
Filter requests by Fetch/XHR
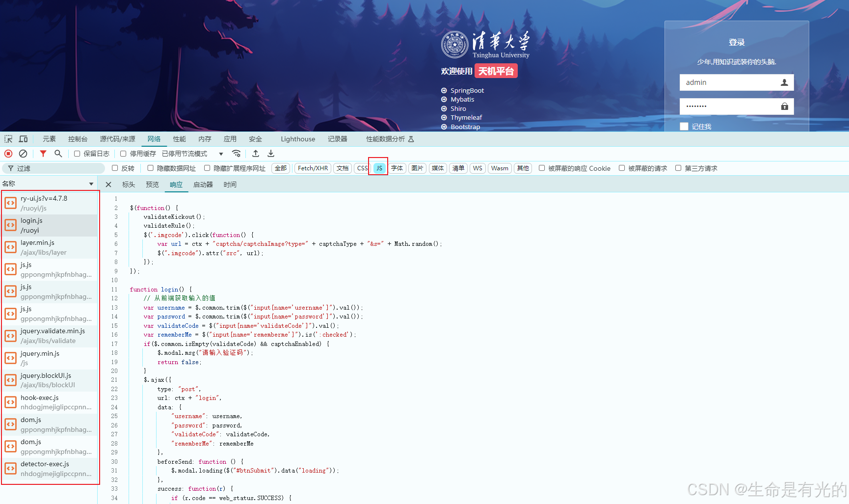tap(313, 168)
